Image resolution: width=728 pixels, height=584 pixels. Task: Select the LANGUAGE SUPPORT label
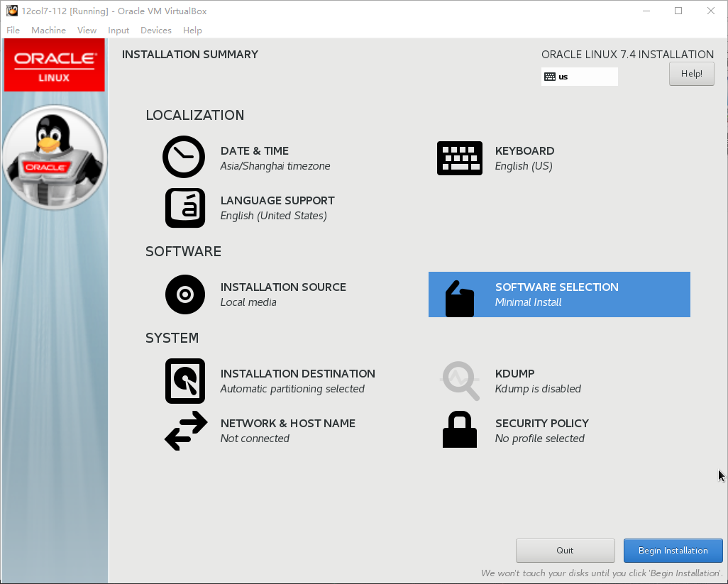[277, 201]
